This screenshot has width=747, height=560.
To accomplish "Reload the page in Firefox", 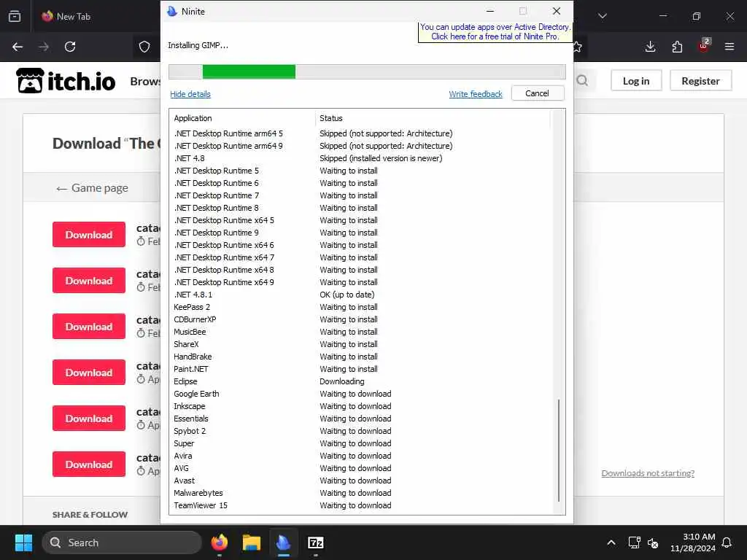I will tap(70, 47).
